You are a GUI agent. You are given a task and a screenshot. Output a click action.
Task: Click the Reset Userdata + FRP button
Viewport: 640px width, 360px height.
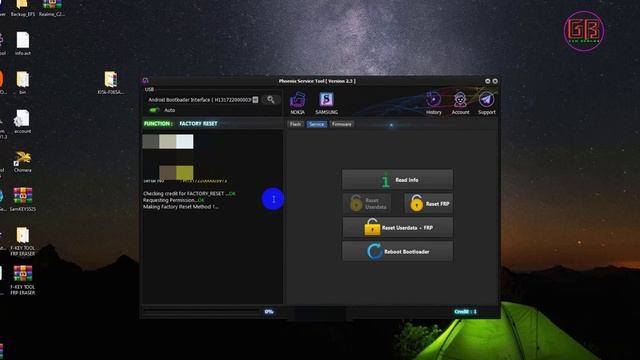[397, 227]
